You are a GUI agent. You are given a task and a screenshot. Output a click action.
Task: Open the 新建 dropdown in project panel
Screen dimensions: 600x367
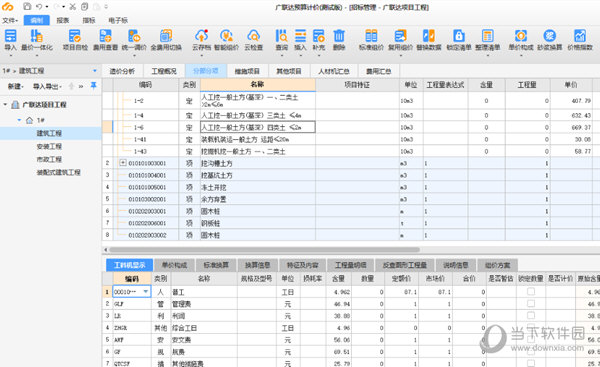point(16,86)
